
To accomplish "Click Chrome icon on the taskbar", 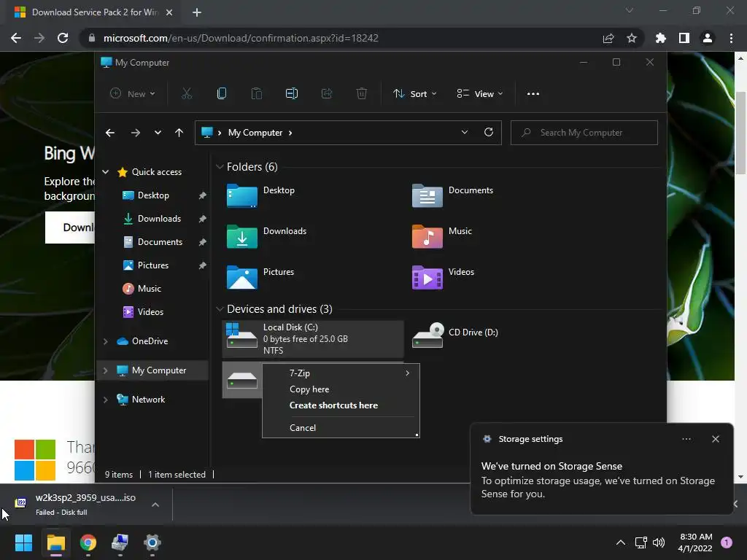I will click(88, 542).
